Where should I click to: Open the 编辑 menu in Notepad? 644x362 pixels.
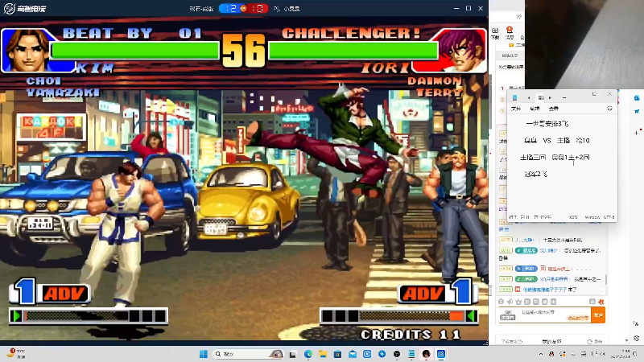pos(535,109)
